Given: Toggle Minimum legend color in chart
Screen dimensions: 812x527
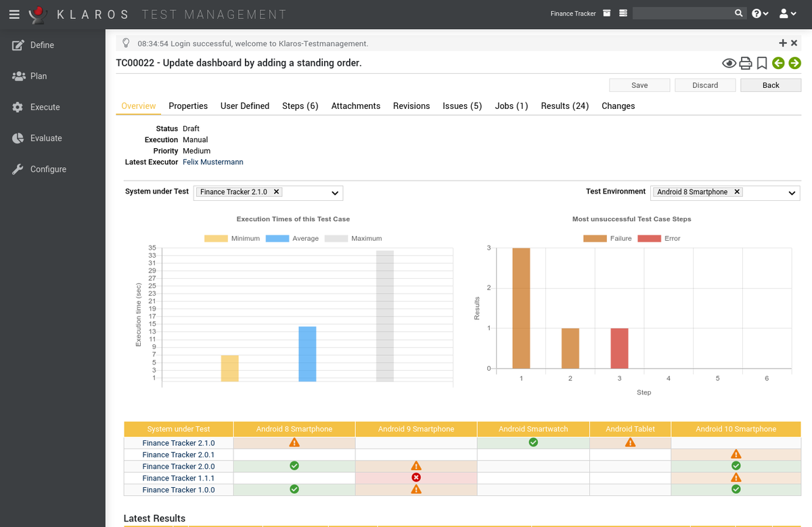Looking at the screenshot, I should pyautogui.click(x=216, y=238).
